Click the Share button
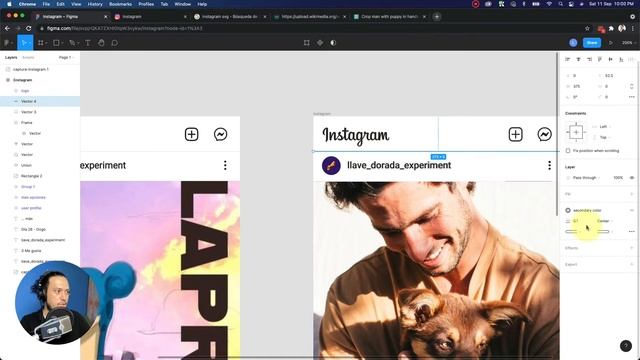640x360 pixels. tap(592, 42)
